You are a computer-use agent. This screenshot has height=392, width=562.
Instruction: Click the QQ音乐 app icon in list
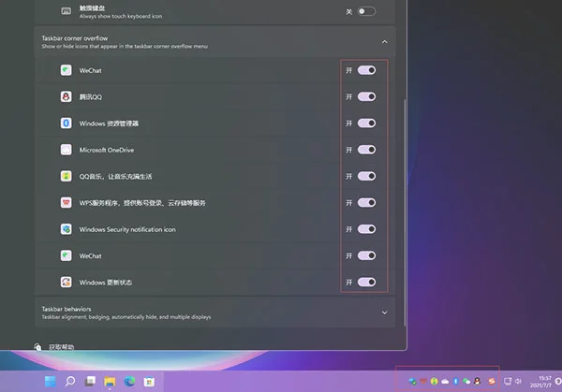[67, 176]
